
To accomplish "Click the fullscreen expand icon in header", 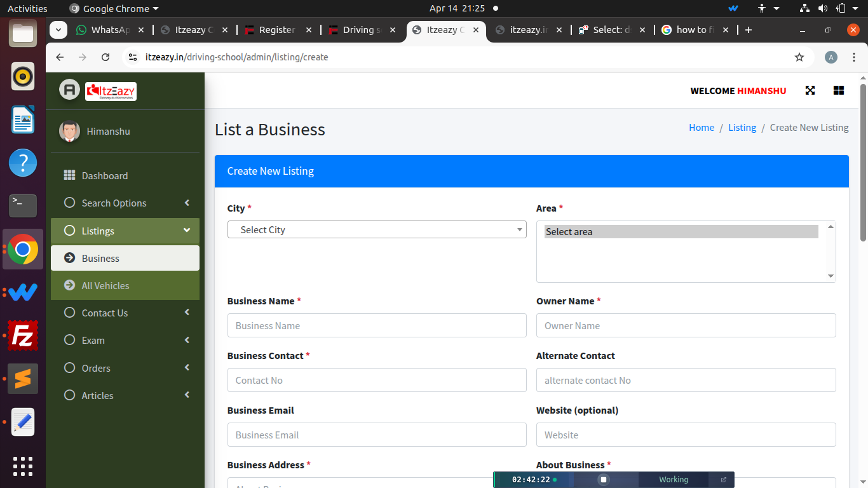I will click(x=810, y=90).
